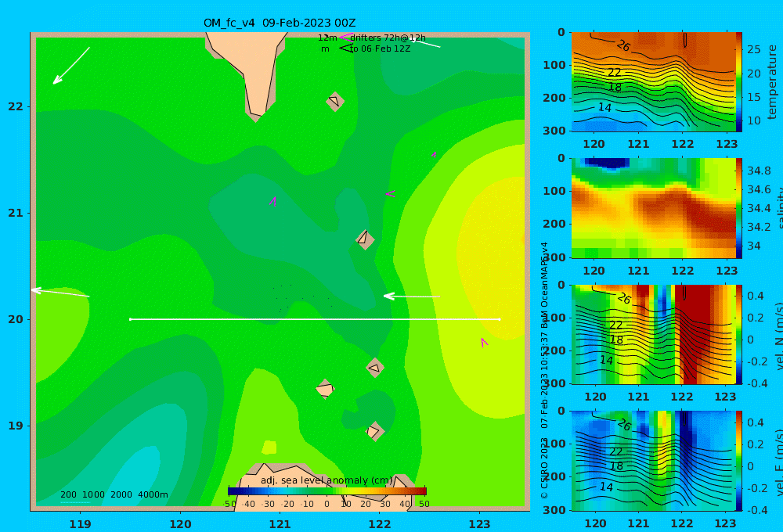Image resolution: width=783 pixels, height=532 pixels.
Task: Click the magenta drifter legend arrow
Action: [345, 38]
